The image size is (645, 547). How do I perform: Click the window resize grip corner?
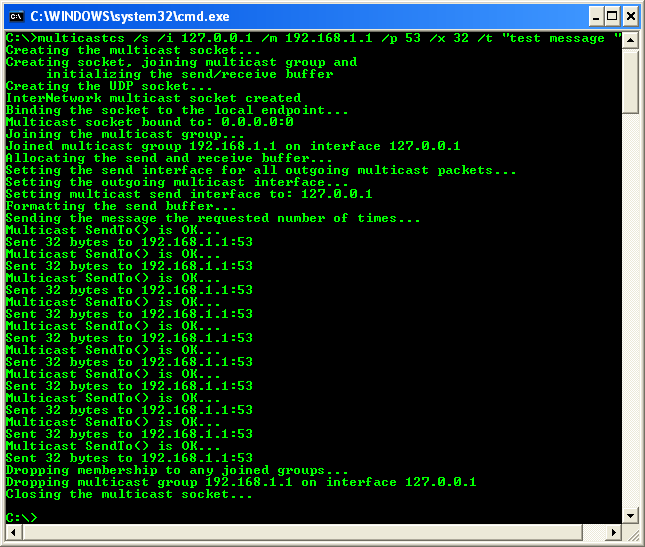click(632, 533)
